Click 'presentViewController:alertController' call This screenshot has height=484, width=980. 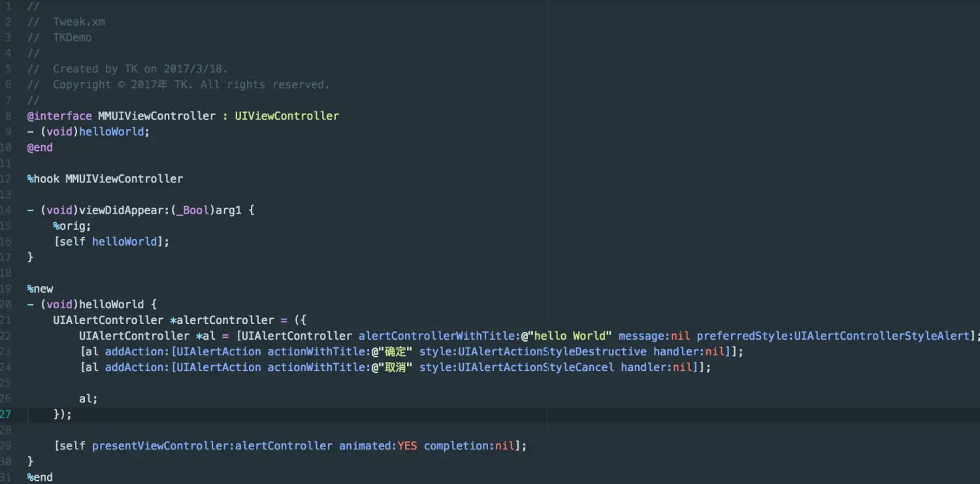tap(212, 445)
